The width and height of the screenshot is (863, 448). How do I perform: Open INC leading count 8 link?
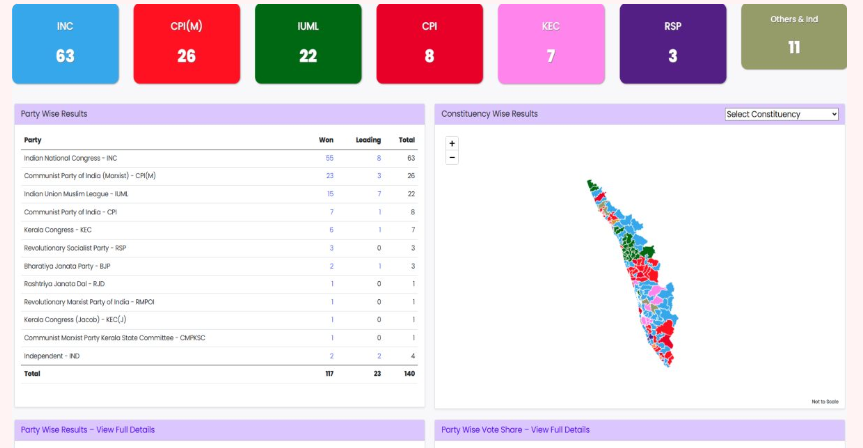coord(379,158)
